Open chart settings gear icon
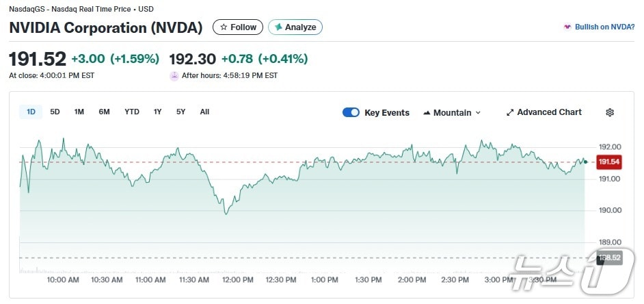Viewport: 644px width, 304px height. click(610, 112)
